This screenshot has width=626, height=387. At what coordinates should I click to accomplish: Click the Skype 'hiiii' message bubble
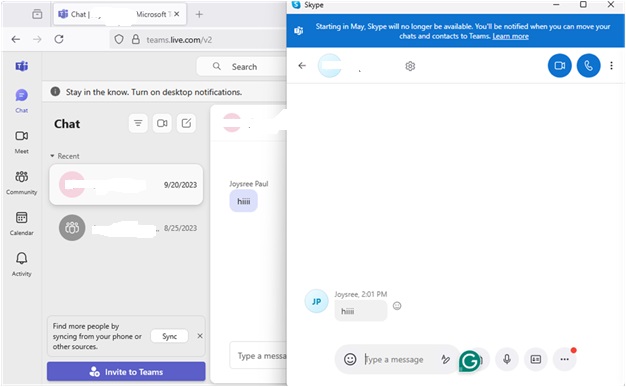tap(361, 311)
